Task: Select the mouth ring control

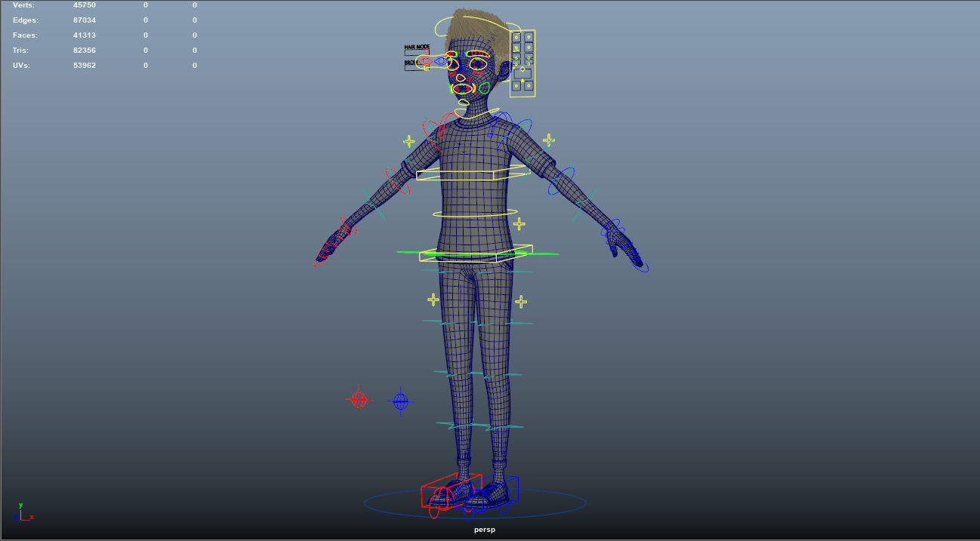Action: click(x=463, y=89)
